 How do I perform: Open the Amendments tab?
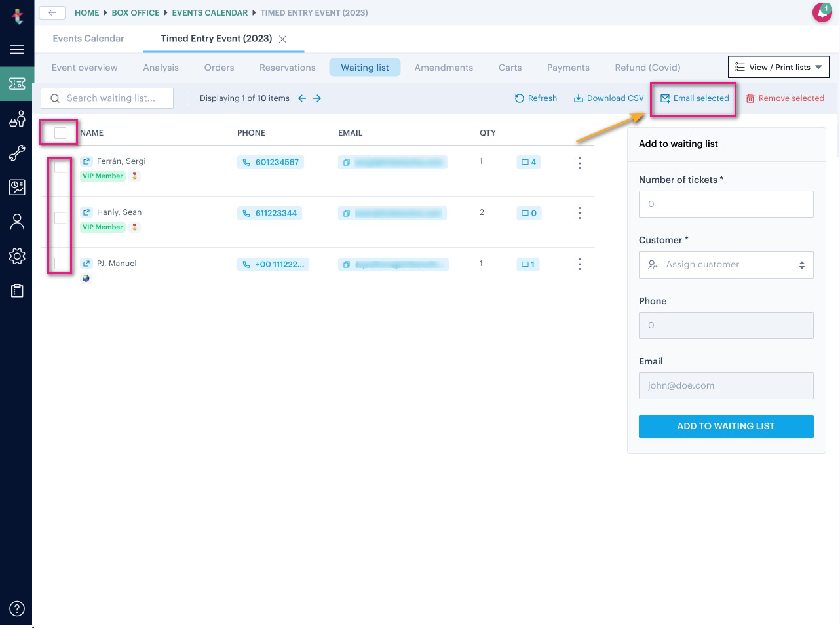pyautogui.click(x=444, y=67)
